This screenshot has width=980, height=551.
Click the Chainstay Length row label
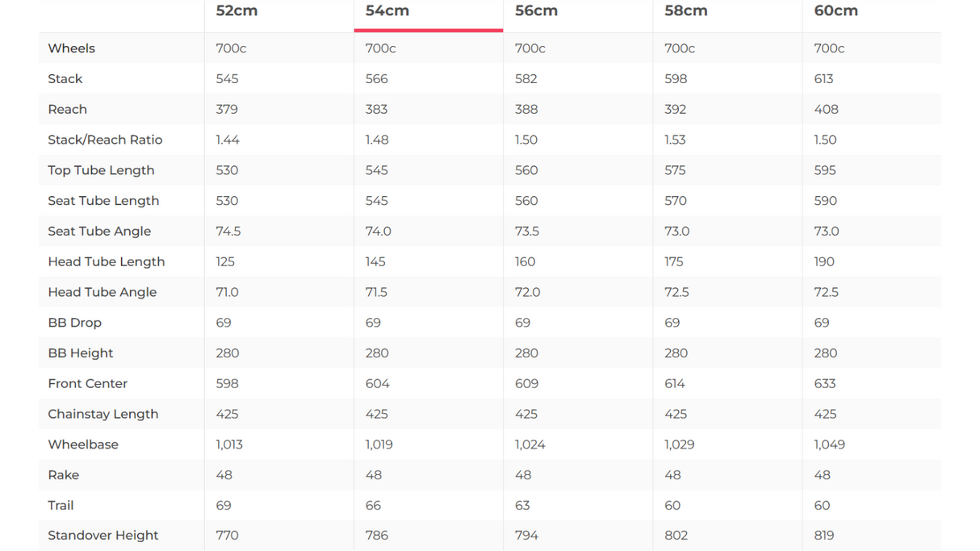[x=103, y=414]
